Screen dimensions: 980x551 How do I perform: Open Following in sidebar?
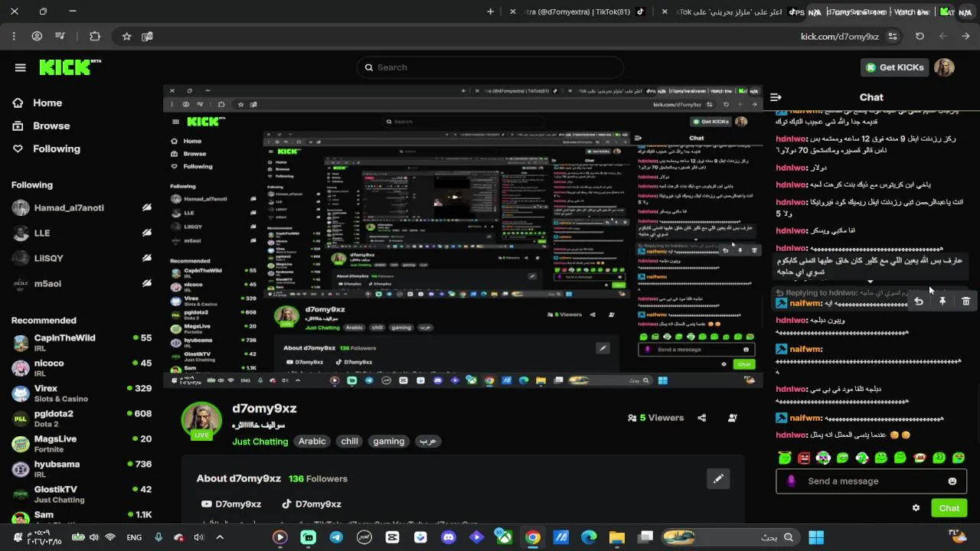pos(57,148)
